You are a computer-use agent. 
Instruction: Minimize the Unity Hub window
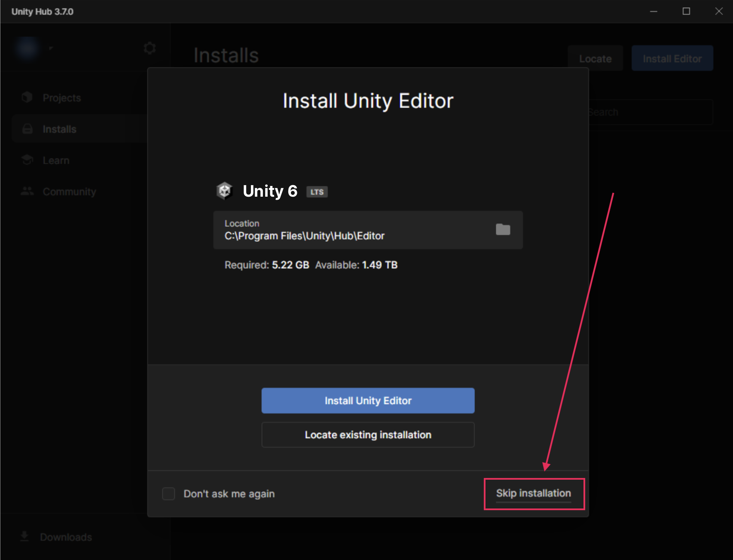coord(654,11)
